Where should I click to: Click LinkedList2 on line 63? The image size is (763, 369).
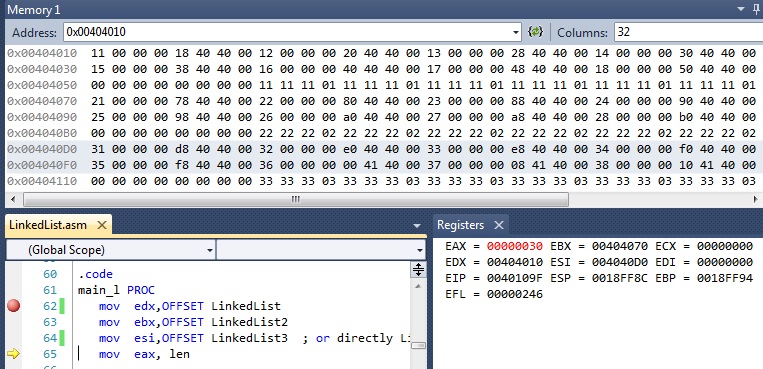(x=250, y=322)
